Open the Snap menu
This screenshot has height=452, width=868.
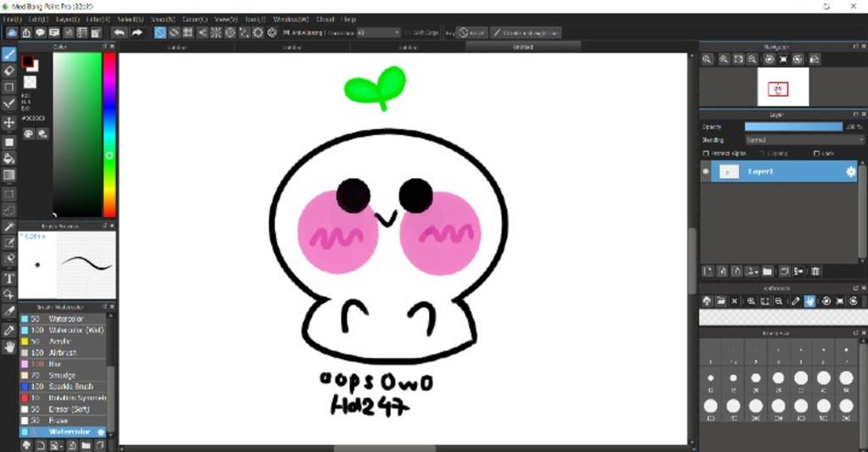pyautogui.click(x=163, y=20)
